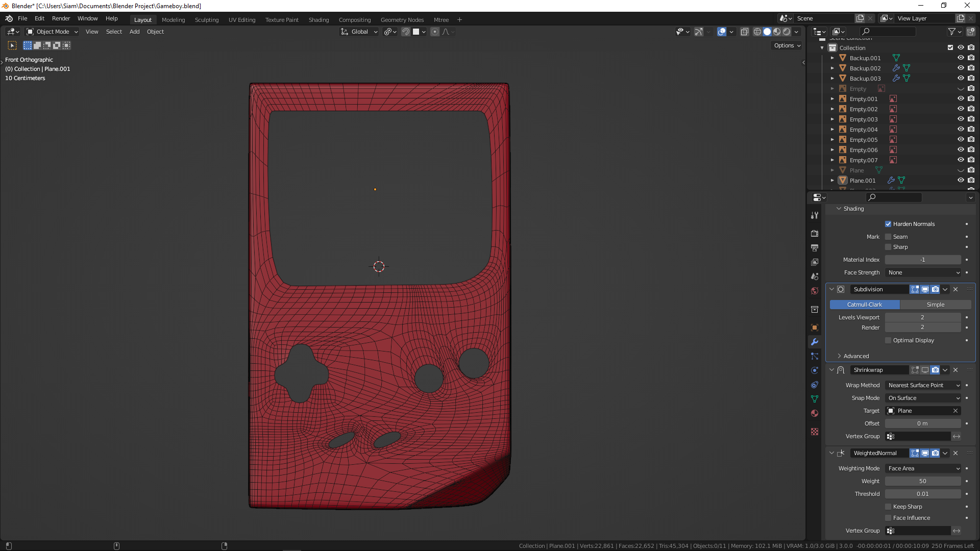Open the File menu

[x=22, y=18]
